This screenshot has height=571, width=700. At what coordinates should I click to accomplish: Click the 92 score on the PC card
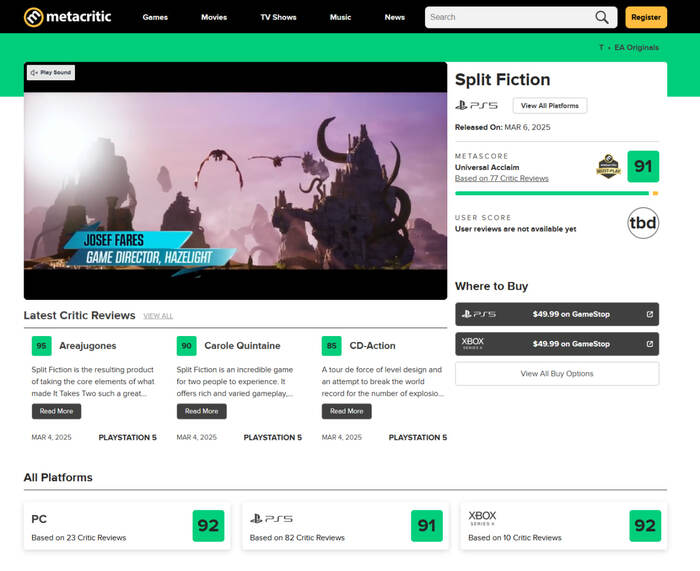pos(208,526)
